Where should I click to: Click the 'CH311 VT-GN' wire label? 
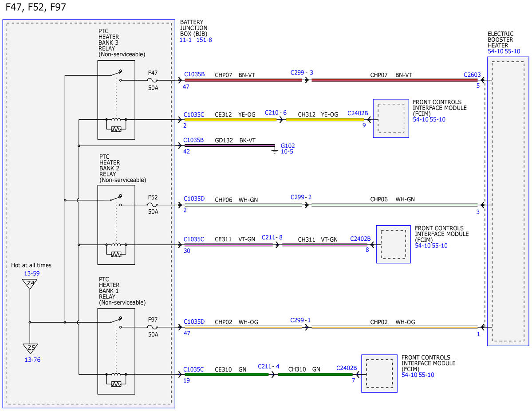[x=318, y=240]
